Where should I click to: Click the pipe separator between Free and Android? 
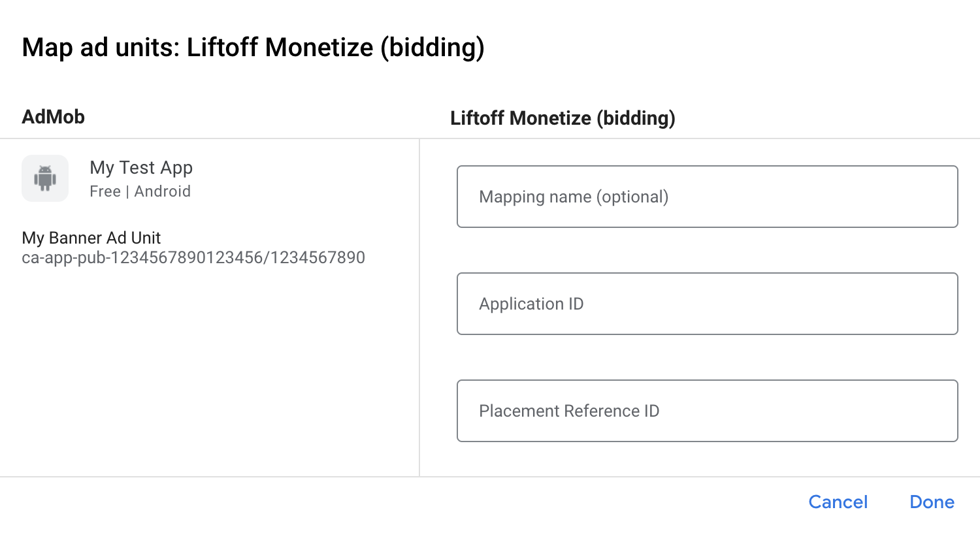pos(127,191)
